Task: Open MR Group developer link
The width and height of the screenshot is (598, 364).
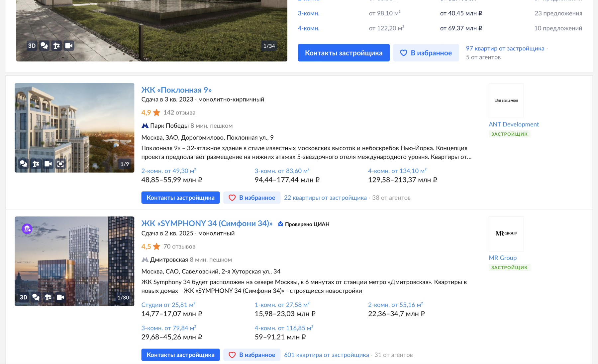Action: 503,258
